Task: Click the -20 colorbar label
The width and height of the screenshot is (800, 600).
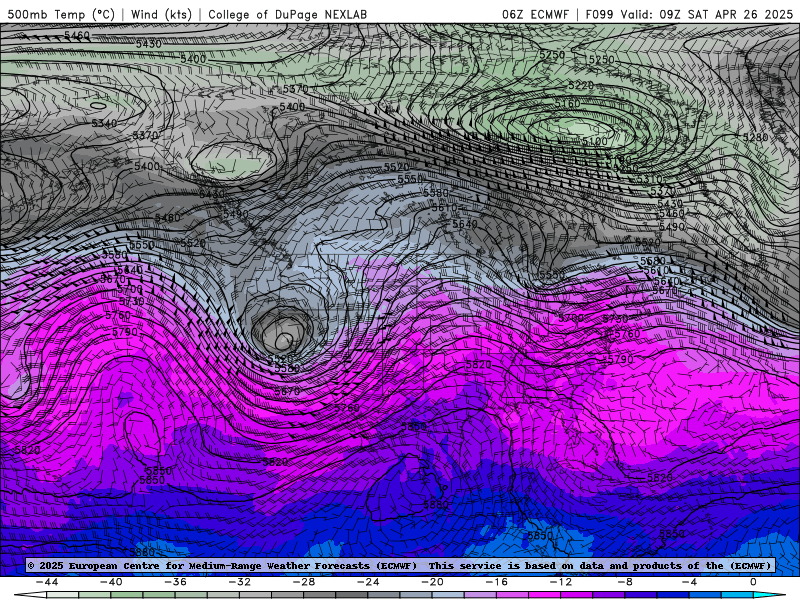Action: coord(433,582)
